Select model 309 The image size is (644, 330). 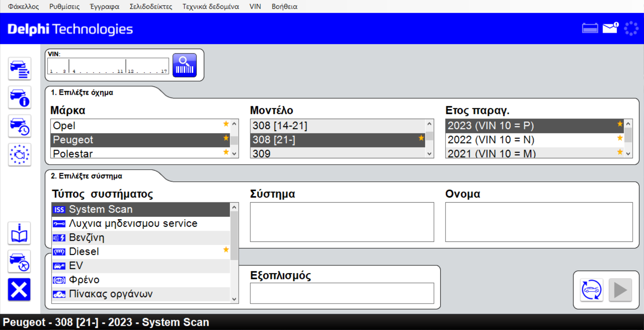pos(338,153)
